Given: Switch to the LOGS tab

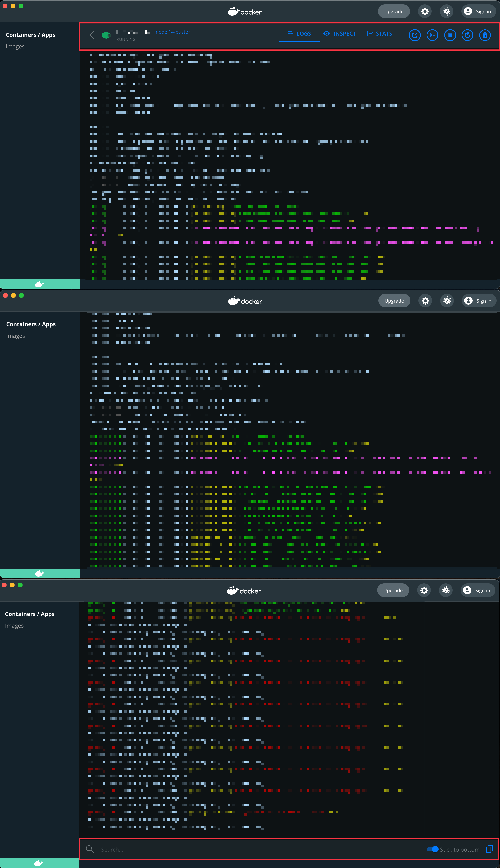Looking at the screenshot, I should pos(299,34).
